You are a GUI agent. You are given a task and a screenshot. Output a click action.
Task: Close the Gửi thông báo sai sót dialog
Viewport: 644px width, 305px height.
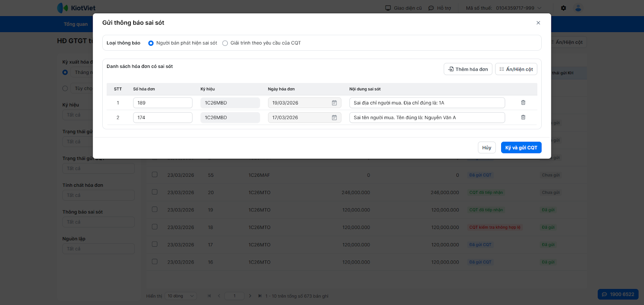(538, 23)
